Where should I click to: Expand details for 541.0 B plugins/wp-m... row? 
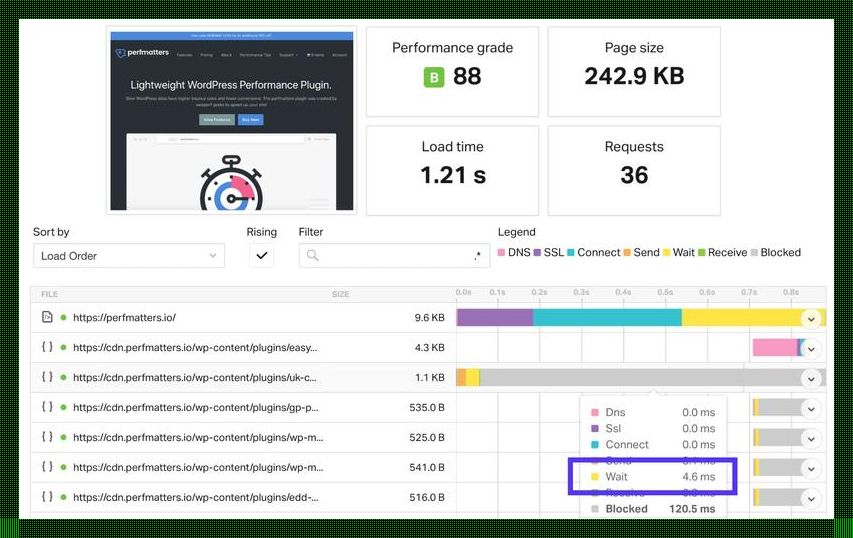pos(811,468)
